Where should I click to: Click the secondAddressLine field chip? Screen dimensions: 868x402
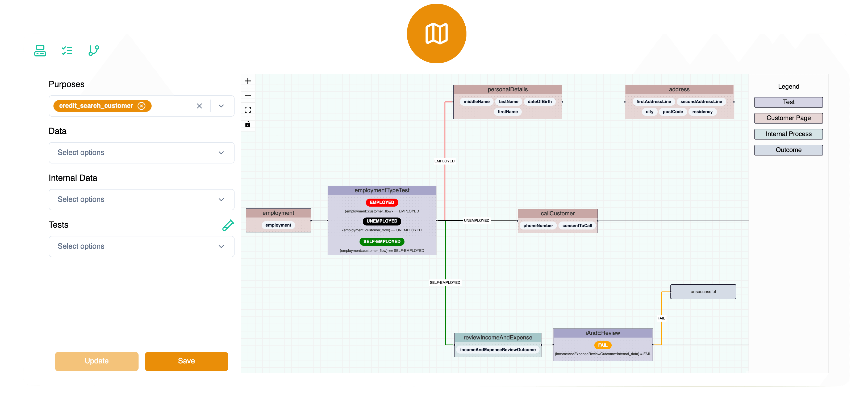tap(701, 102)
